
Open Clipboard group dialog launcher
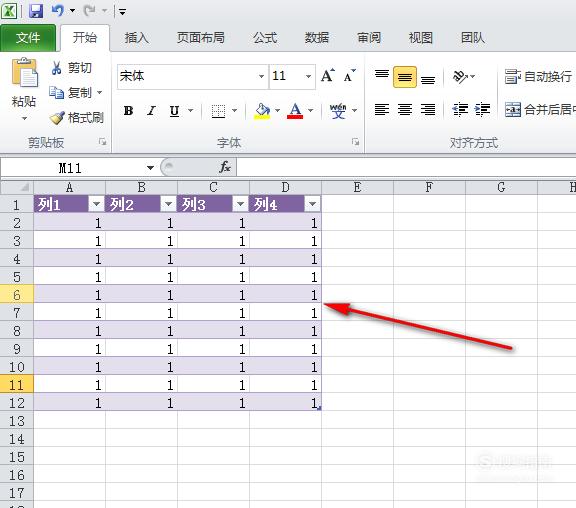click(x=102, y=142)
